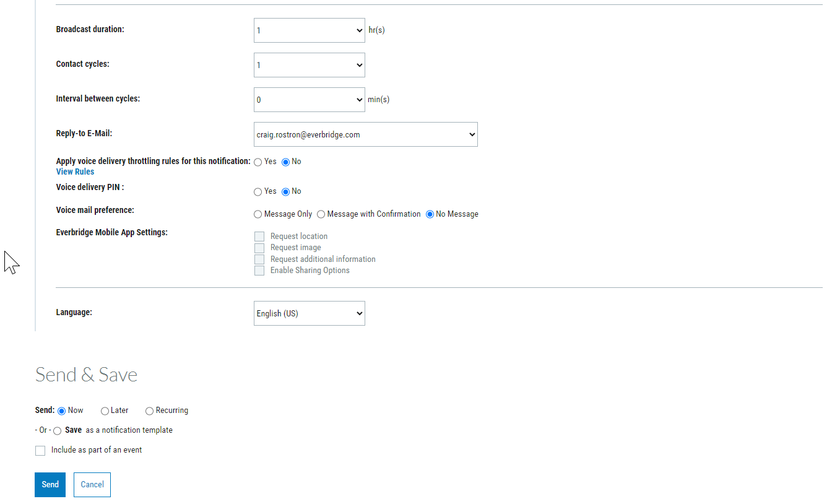
Task: Select No Message voice mail preference
Action: point(430,214)
